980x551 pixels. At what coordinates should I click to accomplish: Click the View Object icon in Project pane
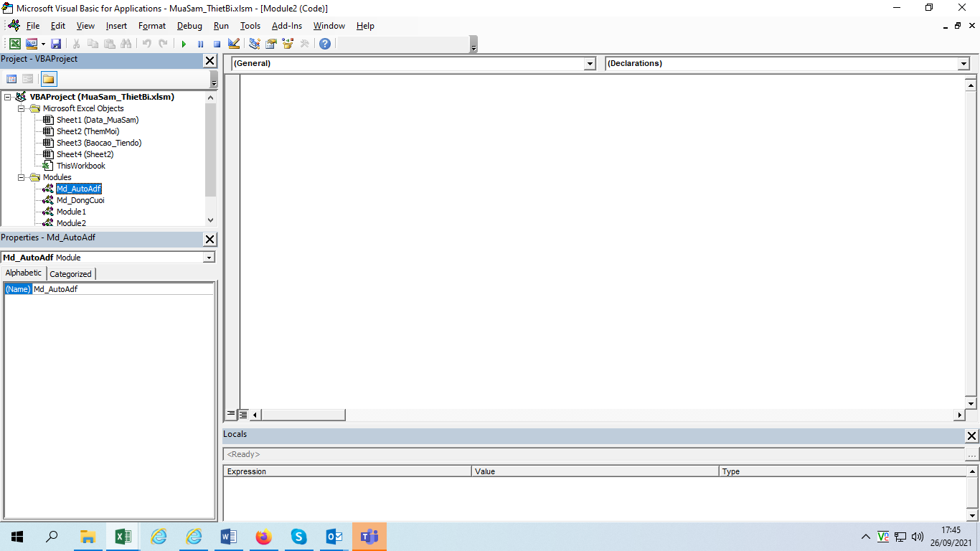27,79
